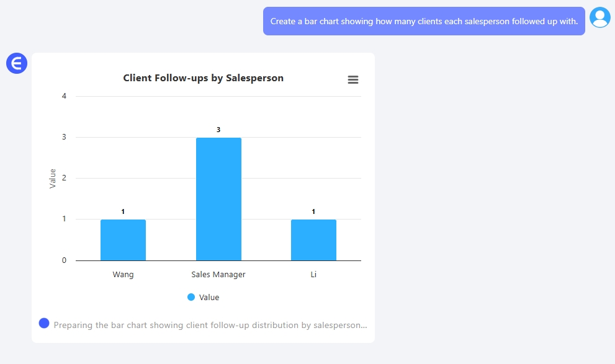Click the "1" data label above Wang bar

[123, 211]
